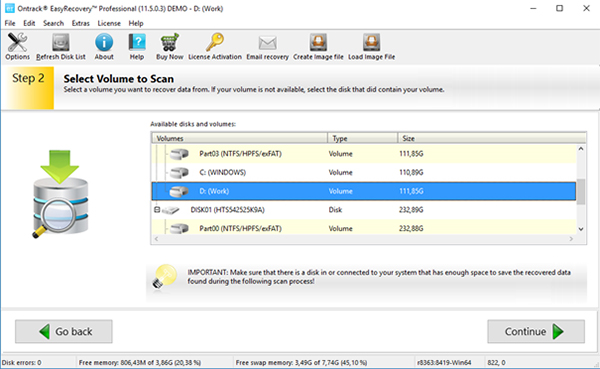The height and width of the screenshot is (369, 600).
Task: Click the 232,89G size cell
Action: 411,210
